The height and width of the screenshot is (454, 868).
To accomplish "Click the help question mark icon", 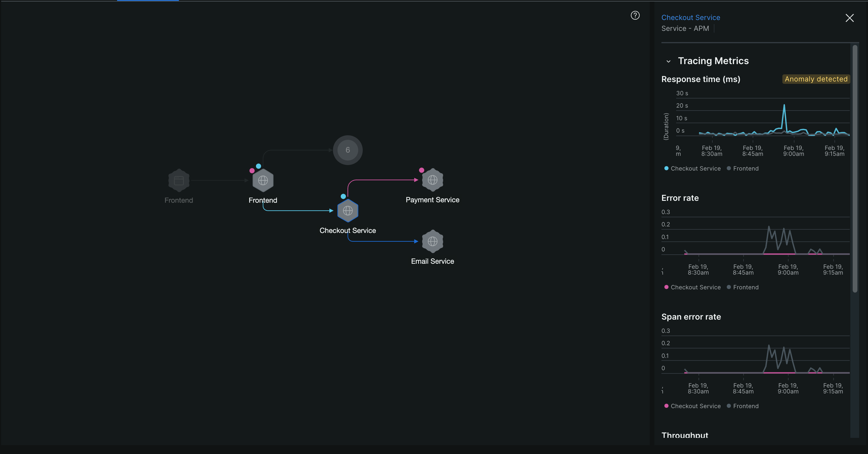I will pos(635,16).
